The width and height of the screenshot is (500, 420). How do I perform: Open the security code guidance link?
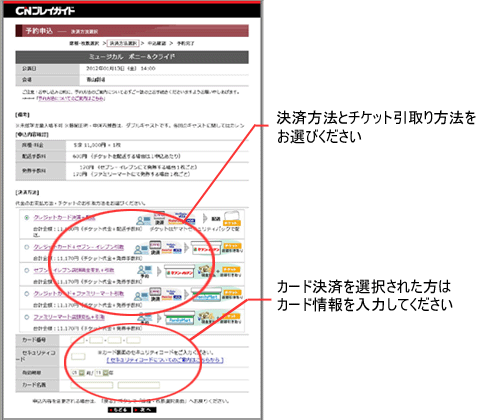point(165,360)
